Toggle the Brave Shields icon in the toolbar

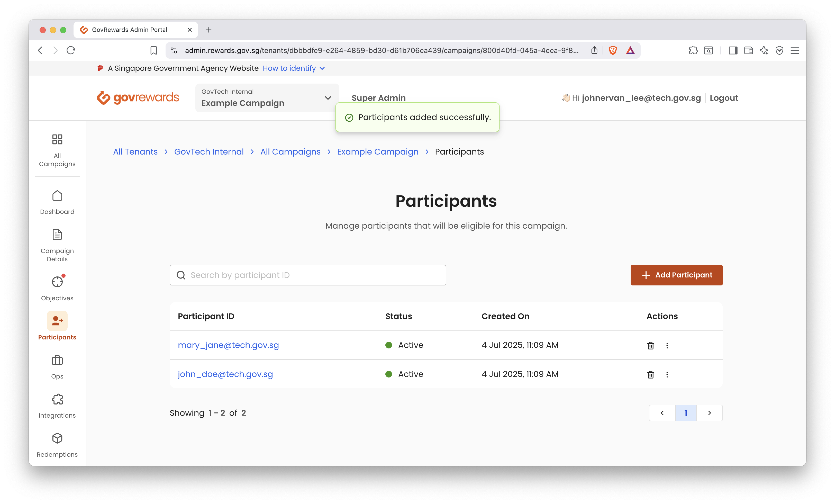tap(613, 50)
